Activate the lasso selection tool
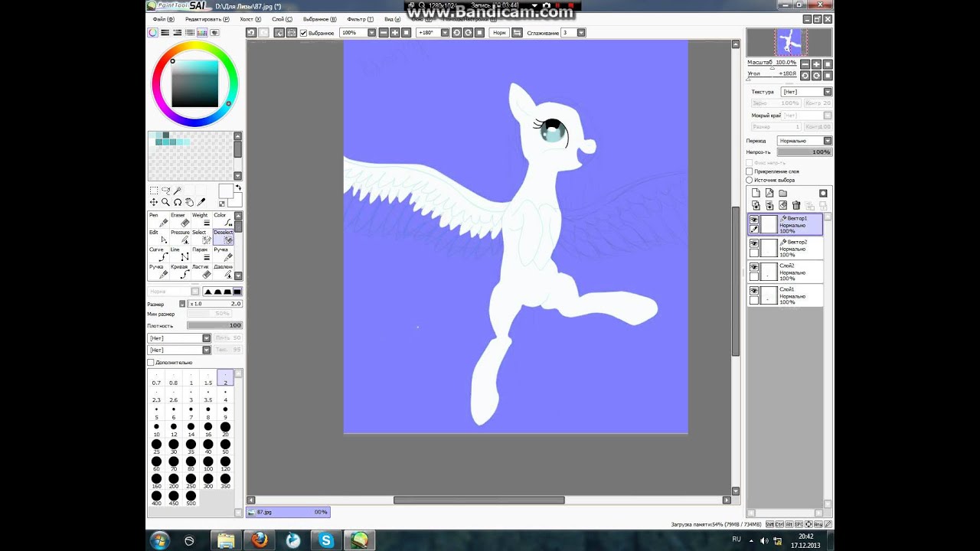This screenshot has height=551, width=980. (165, 191)
